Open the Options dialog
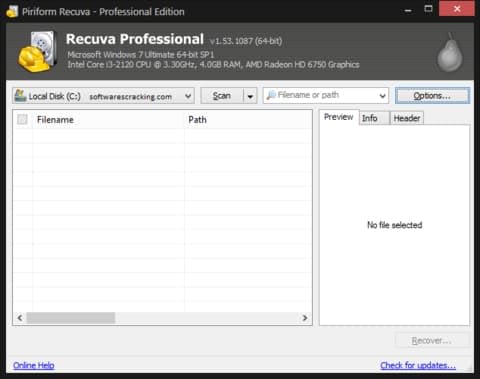This screenshot has width=480, height=379. click(x=432, y=96)
